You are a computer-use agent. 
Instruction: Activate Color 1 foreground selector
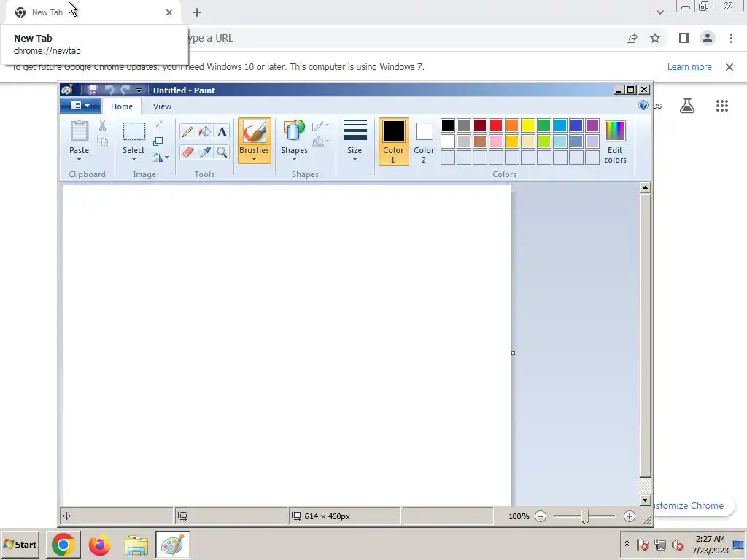click(x=393, y=141)
